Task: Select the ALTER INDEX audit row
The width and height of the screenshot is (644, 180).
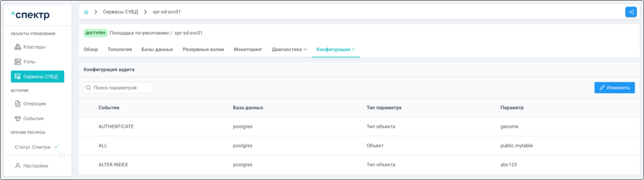Action: 113,165
